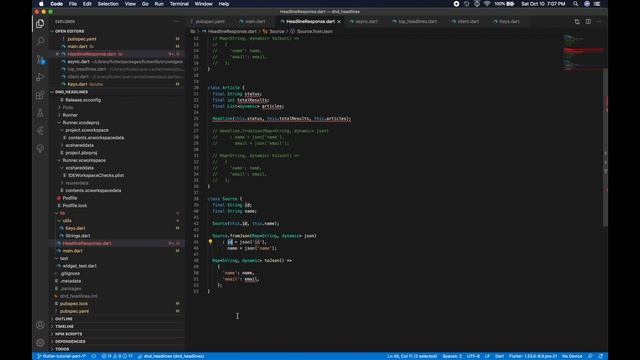This screenshot has height=360, width=640.
Task: Collapse the Runner.xcodeproj folder
Action: coord(81,122)
